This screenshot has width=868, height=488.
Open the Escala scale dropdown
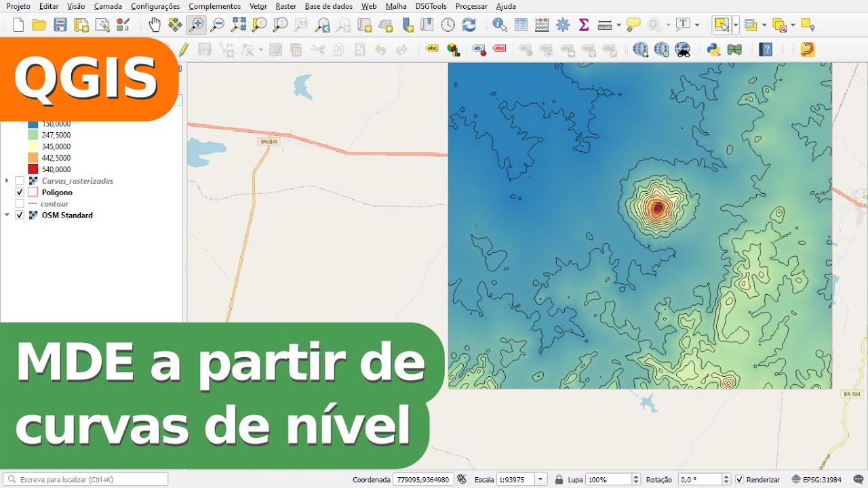[x=541, y=480]
